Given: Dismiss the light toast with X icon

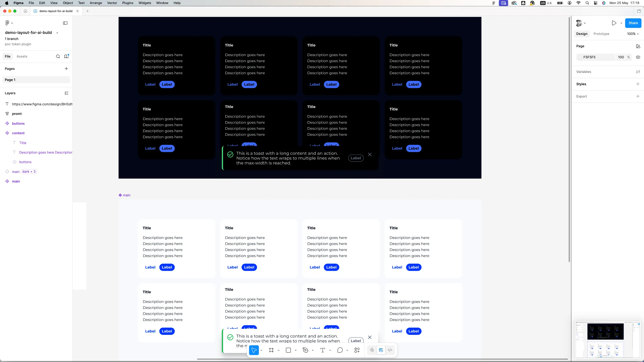Looking at the screenshot, I should 370,337.
